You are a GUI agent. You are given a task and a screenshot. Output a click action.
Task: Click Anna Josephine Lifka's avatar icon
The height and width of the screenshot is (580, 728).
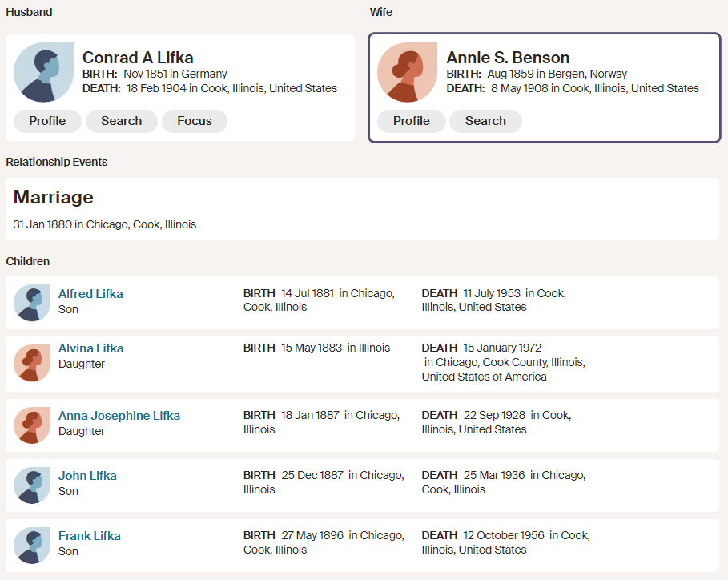tap(32, 425)
